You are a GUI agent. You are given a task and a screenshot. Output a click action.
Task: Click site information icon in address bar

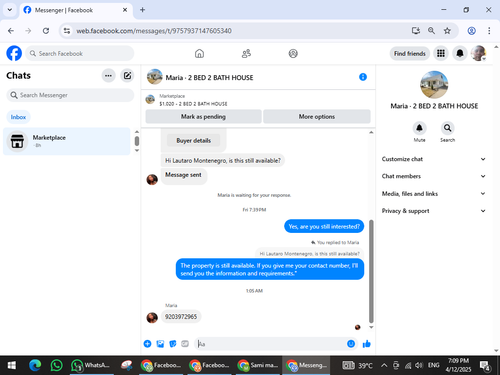[67, 31]
